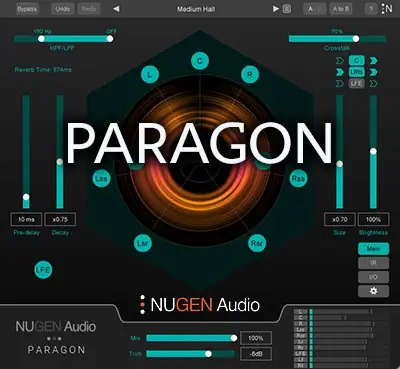Click the Crosstalk slider handle
The image size is (400, 369).
(x=356, y=39)
